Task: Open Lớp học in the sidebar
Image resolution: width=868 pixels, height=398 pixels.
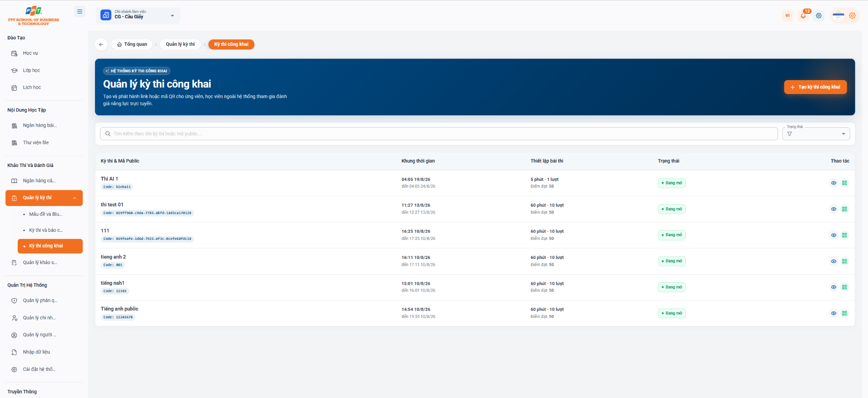Action: click(44, 70)
